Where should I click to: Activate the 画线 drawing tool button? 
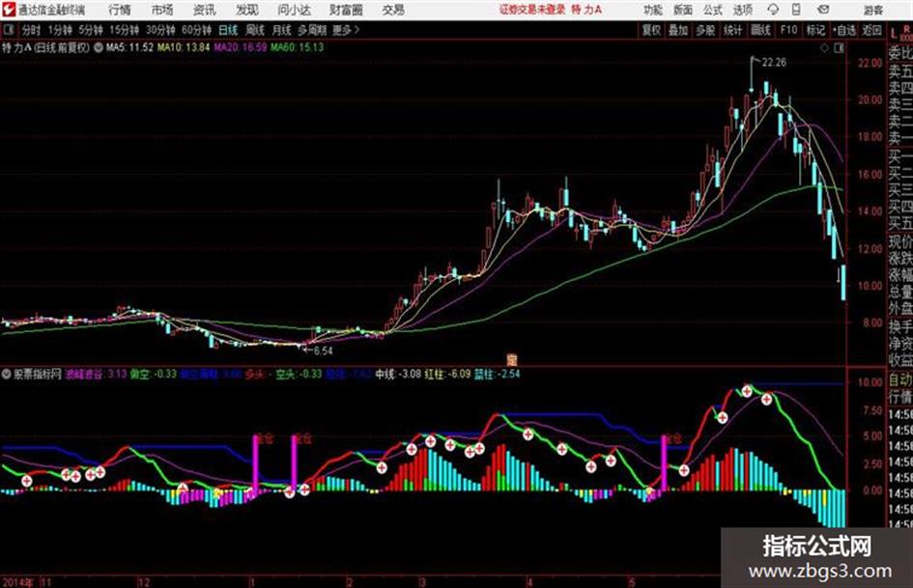pyautogui.click(x=760, y=30)
